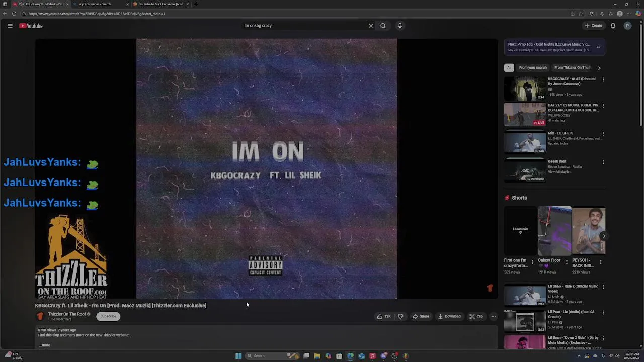The image size is (644, 362).
Task: Like the video with thumbs up
Action: coord(384,316)
